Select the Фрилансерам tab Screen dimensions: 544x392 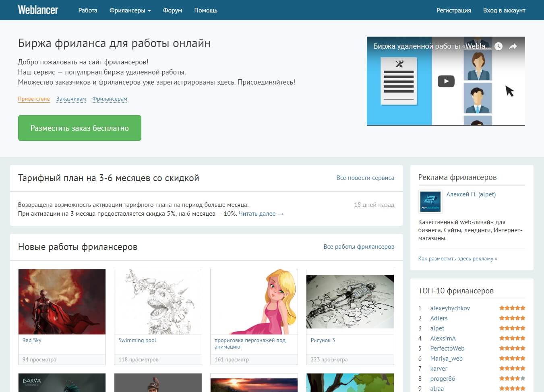click(110, 99)
